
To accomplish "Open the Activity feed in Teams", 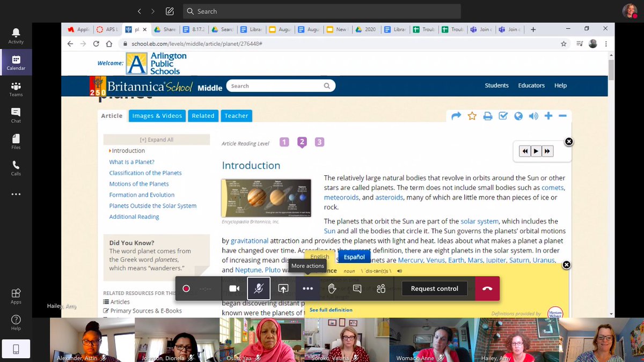I will pyautogui.click(x=16, y=36).
